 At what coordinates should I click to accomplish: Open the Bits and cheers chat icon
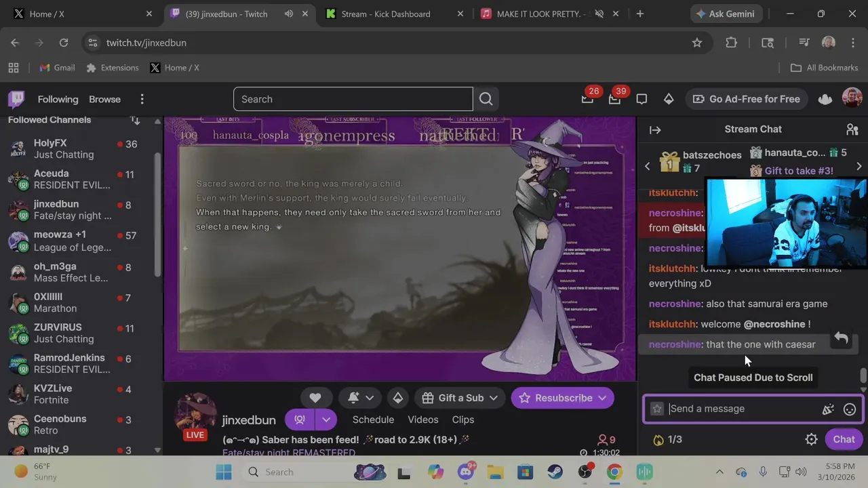point(828,409)
